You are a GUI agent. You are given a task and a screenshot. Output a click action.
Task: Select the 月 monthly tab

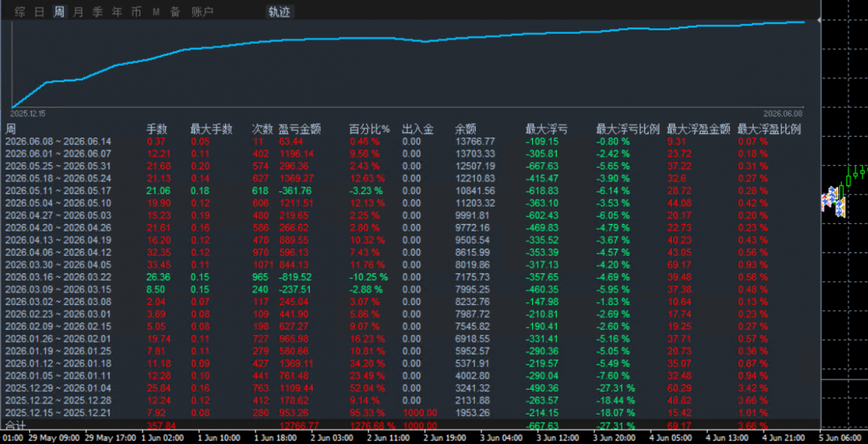[79, 12]
